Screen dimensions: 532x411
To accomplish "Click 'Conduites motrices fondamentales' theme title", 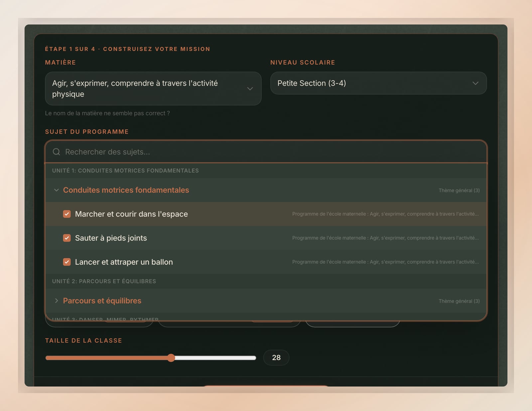I will pyautogui.click(x=126, y=190).
